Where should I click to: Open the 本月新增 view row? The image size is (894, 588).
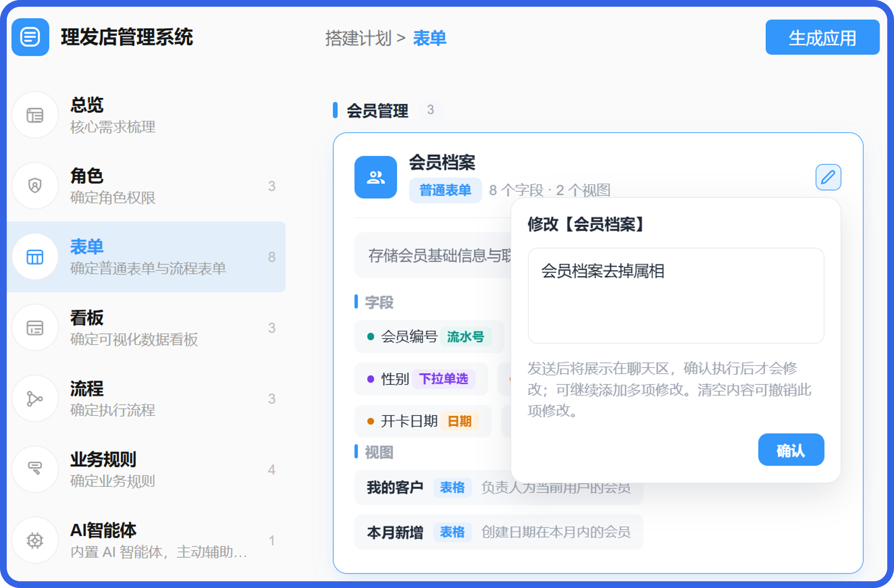[x=499, y=532]
